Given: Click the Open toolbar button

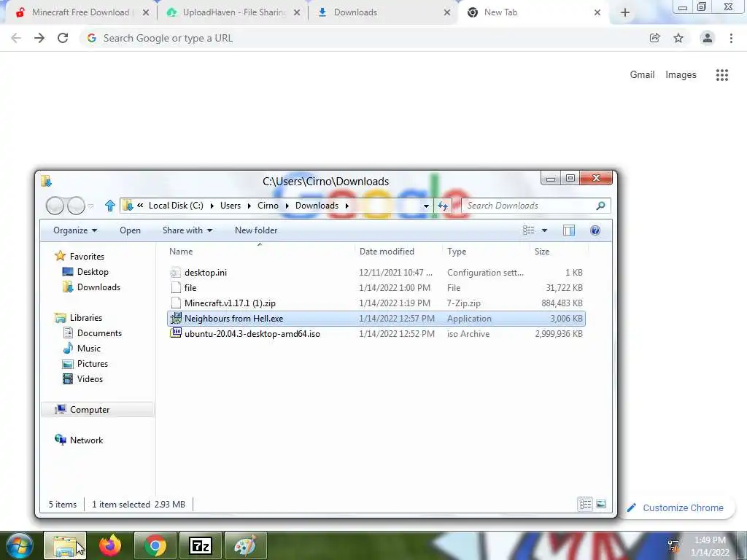Looking at the screenshot, I should click(130, 230).
